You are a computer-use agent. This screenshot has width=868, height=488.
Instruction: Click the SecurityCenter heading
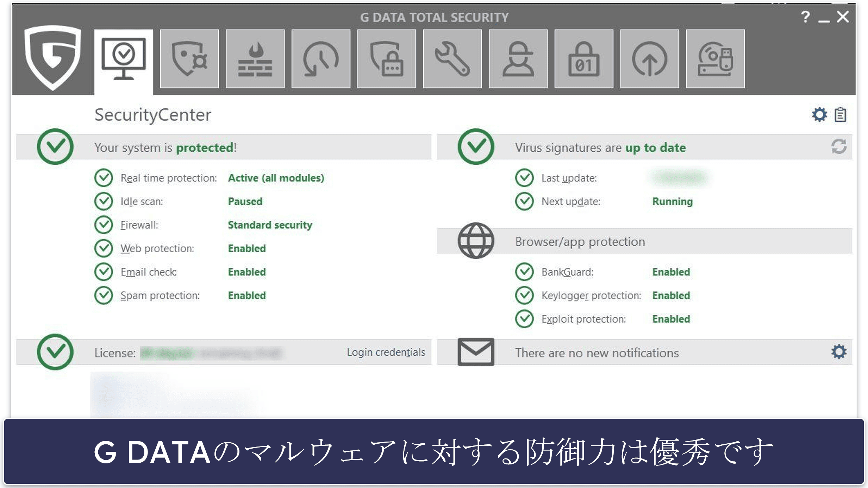tap(152, 115)
